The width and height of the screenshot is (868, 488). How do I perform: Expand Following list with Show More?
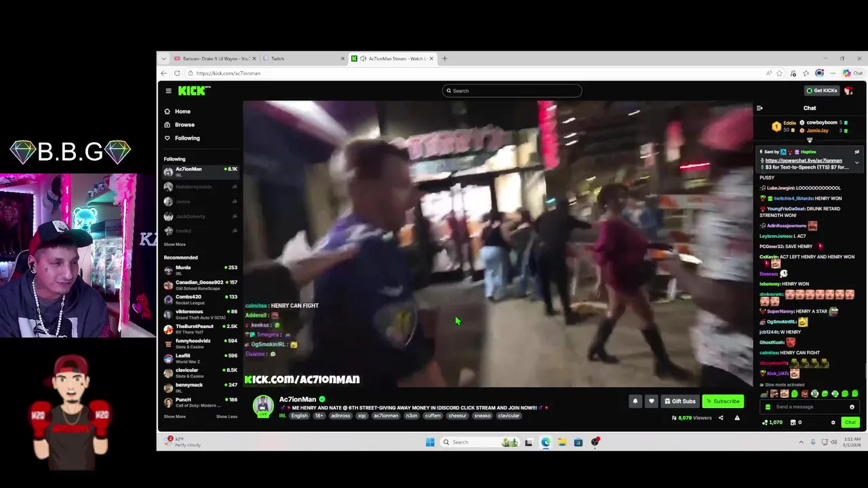click(x=174, y=245)
